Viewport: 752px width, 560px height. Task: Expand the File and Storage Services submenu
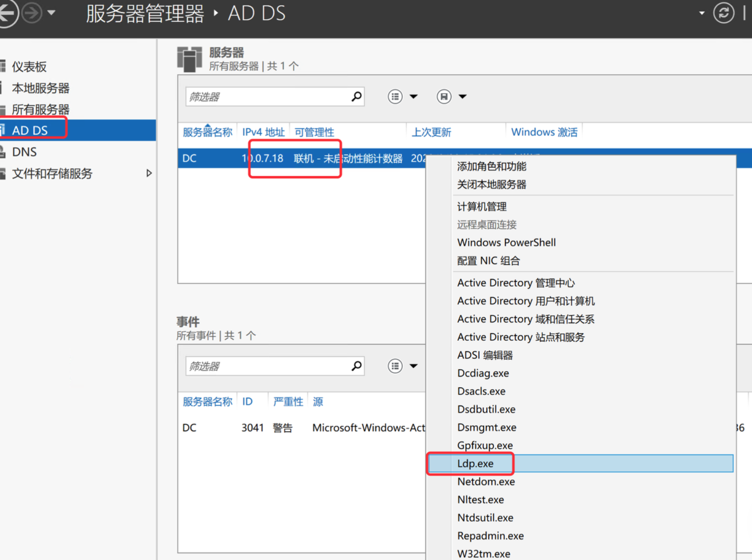pos(149,173)
